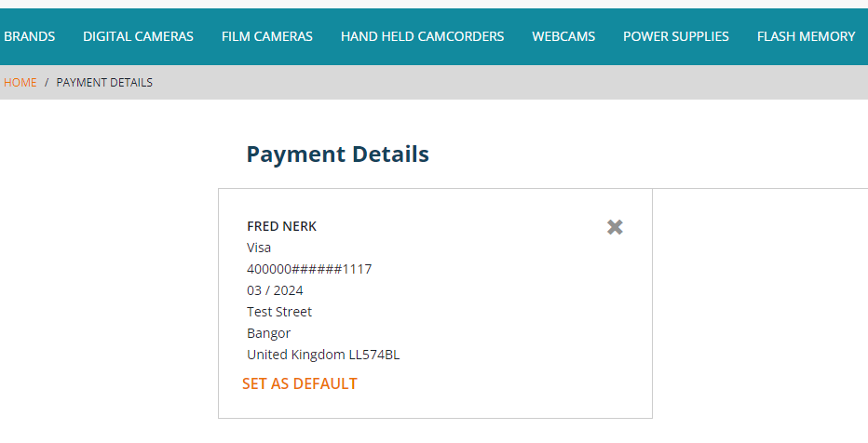Navigate to Hand Held Camcorders
Image resolution: width=868 pixels, height=443 pixels.
[422, 36]
